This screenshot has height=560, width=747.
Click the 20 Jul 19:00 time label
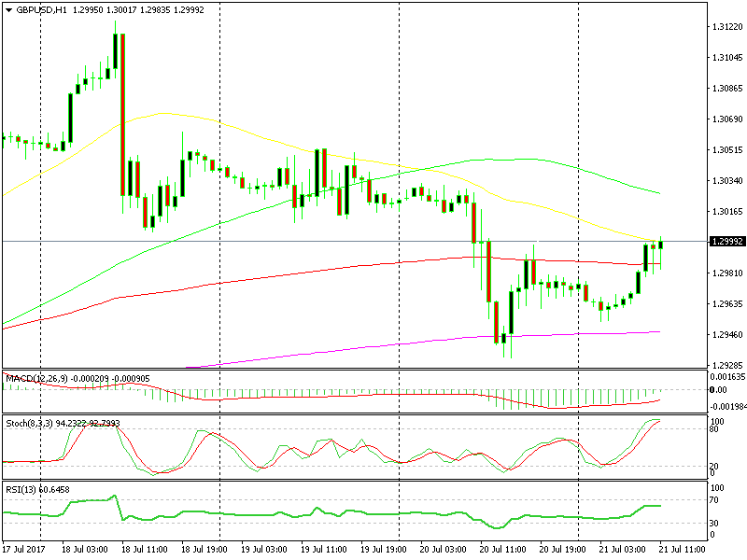coord(563,549)
